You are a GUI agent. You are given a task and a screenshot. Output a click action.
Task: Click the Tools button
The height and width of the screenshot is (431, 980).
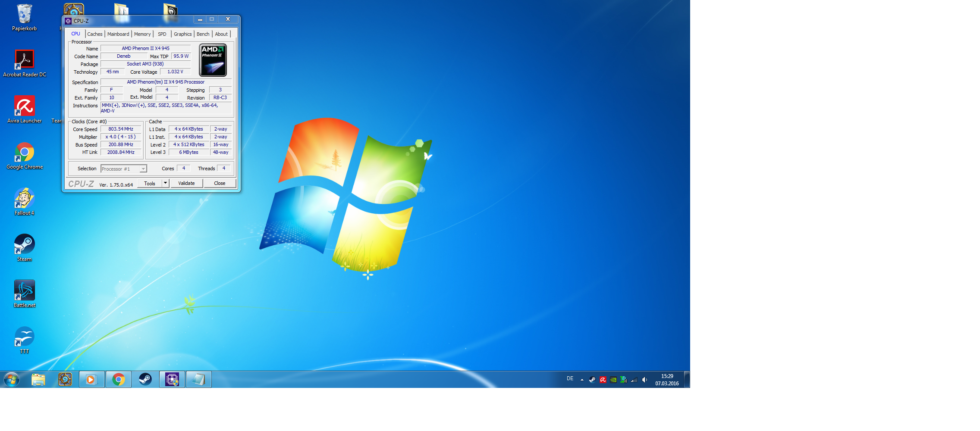pyautogui.click(x=150, y=183)
